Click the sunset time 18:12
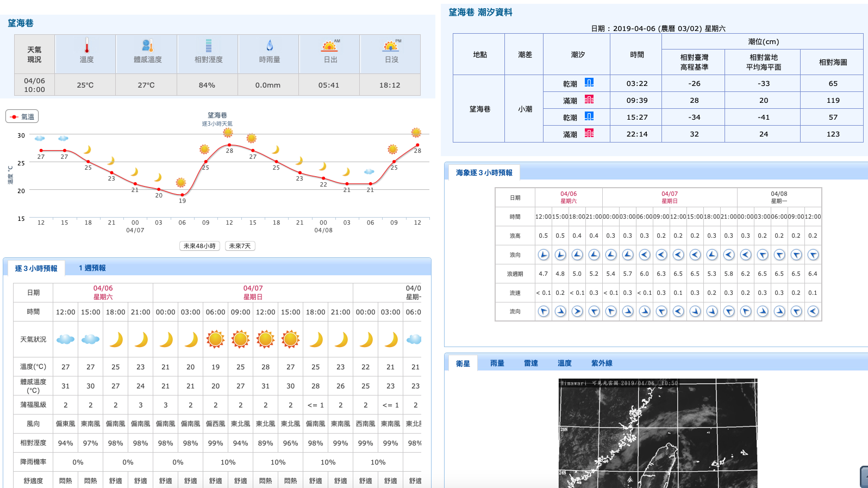This screenshot has height=488, width=868. 389,85
